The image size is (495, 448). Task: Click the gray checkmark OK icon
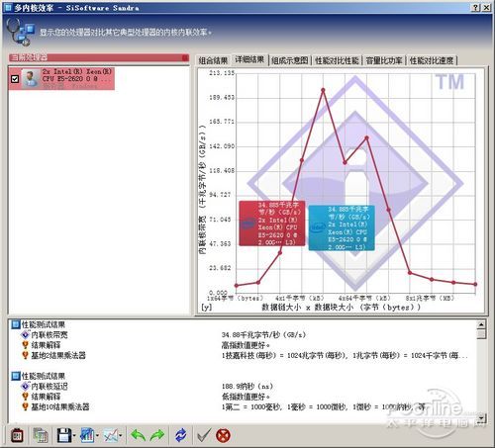pyautogui.click(x=204, y=435)
